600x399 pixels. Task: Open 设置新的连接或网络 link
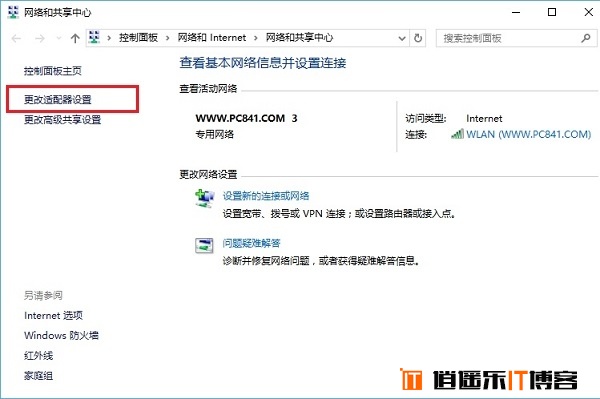(266, 196)
